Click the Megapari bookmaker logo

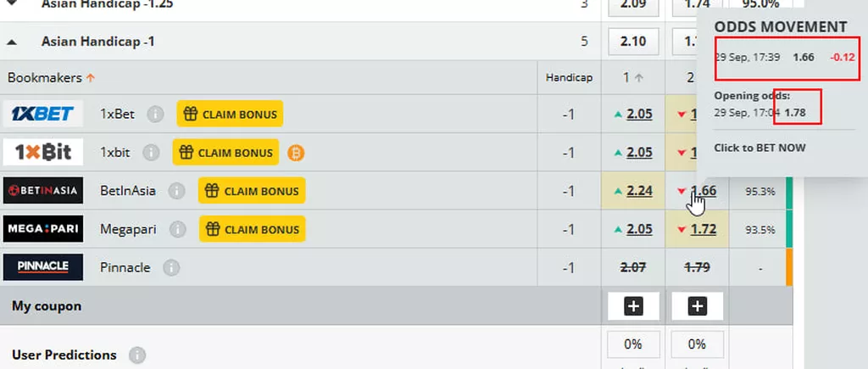[42, 229]
